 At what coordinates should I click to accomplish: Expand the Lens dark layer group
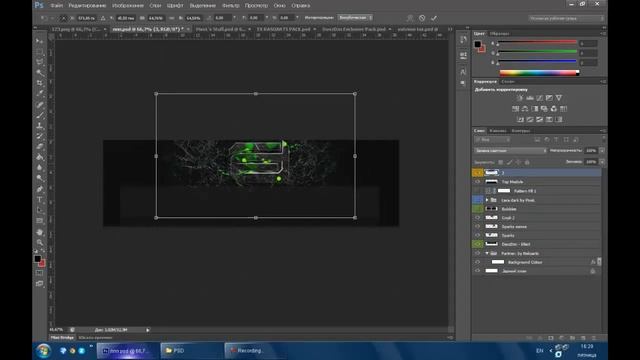coord(487,200)
